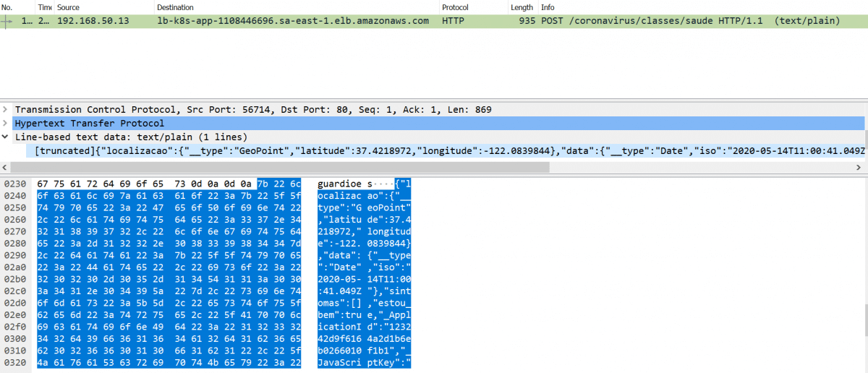Click the Protocol column header
This screenshot has width=868, height=373.
click(457, 7)
